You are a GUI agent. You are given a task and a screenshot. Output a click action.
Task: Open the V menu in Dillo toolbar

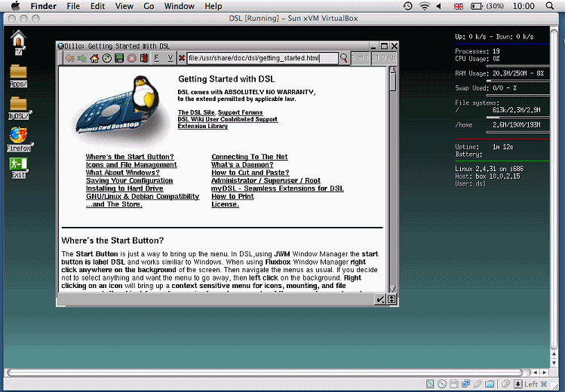click(x=170, y=58)
